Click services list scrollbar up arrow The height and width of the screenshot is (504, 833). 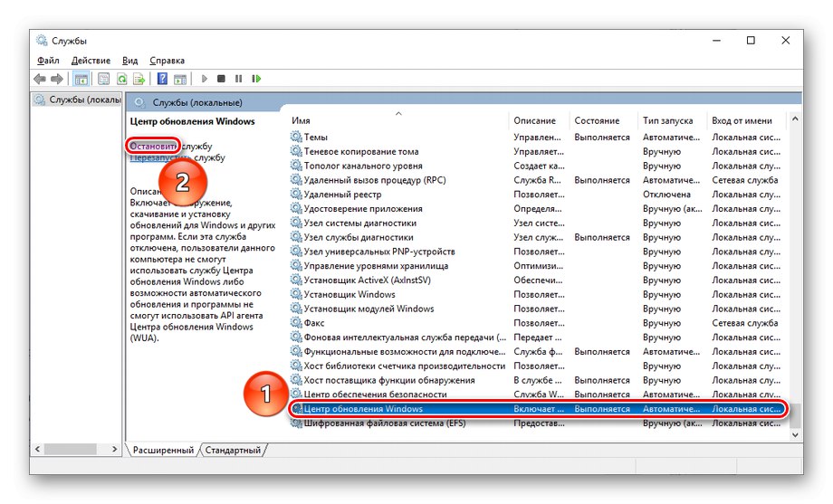[x=795, y=119]
